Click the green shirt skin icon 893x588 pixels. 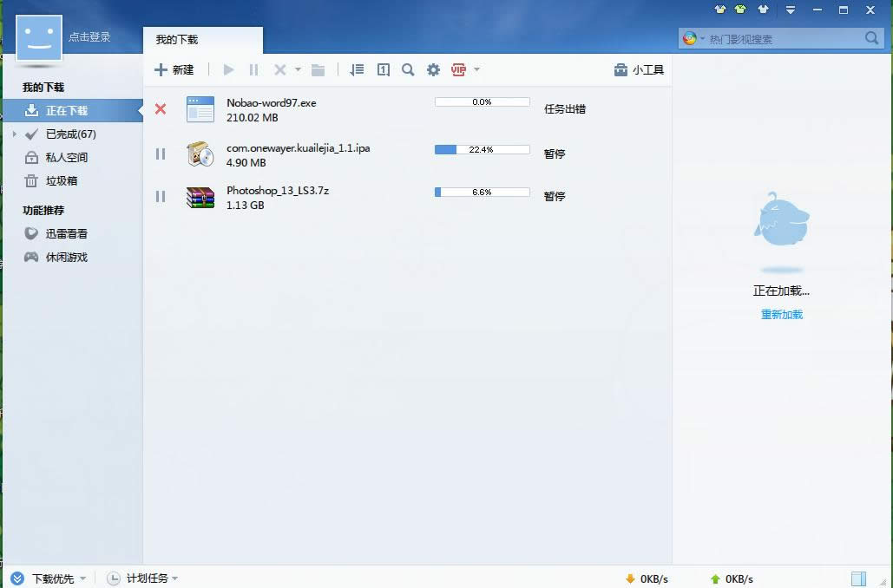(x=740, y=10)
